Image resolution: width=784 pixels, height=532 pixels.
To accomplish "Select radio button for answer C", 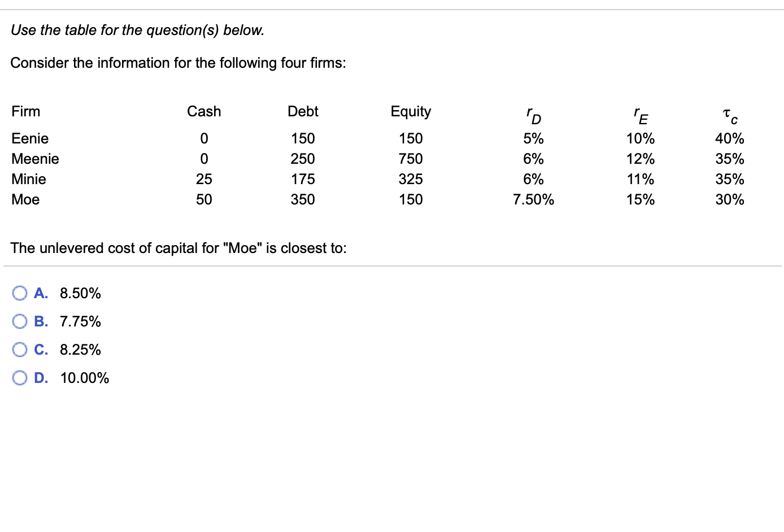I will [20, 350].
